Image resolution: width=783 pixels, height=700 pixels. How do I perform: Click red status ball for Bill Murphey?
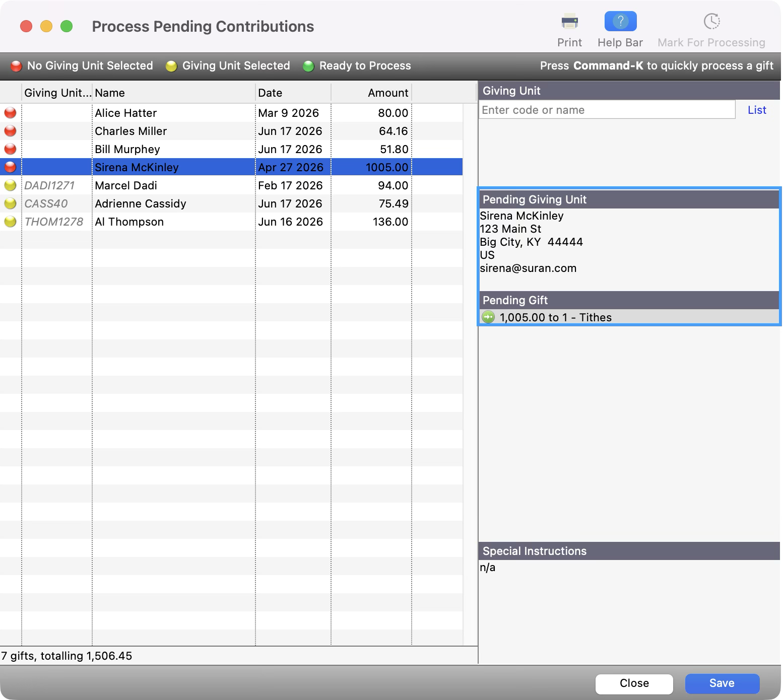(x=10, y=149)
